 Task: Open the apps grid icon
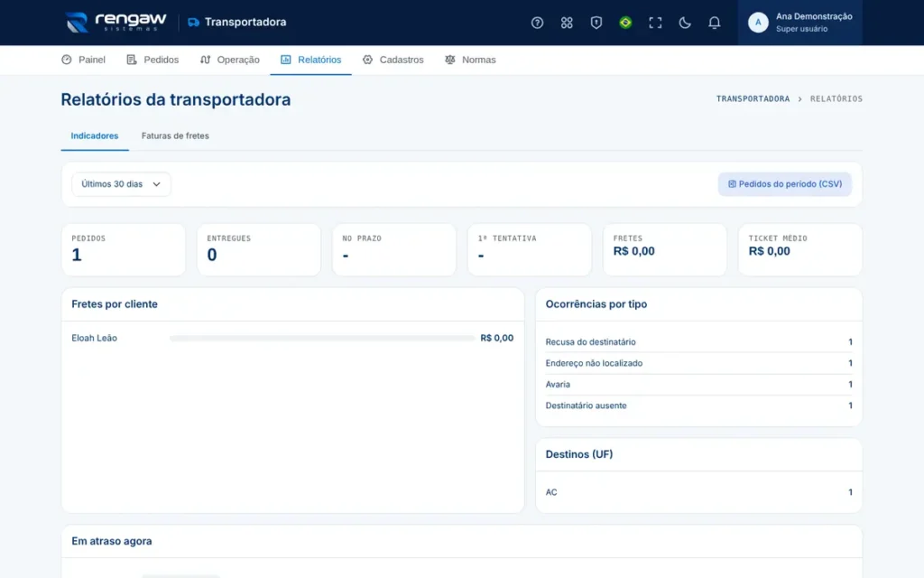coord(567,23)
